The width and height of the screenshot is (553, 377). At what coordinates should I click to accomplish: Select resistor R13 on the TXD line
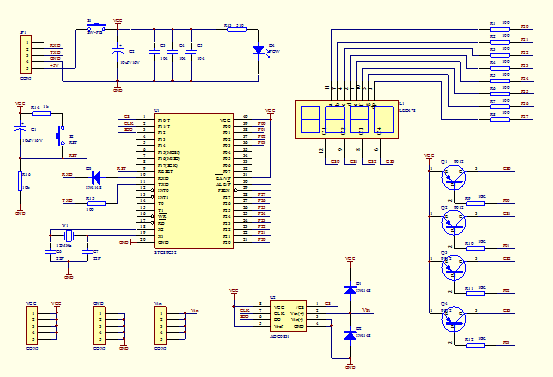96,203
